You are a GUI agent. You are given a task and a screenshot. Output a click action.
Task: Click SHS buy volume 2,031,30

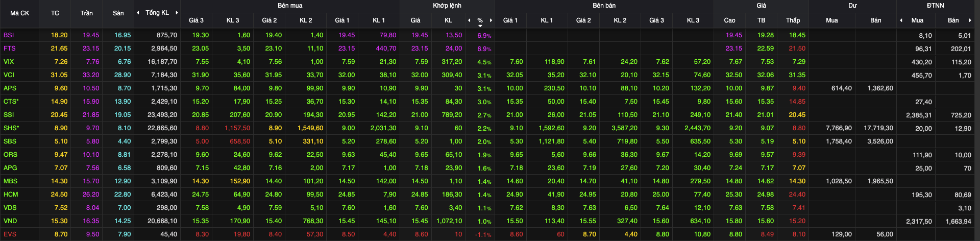[383, 128]
